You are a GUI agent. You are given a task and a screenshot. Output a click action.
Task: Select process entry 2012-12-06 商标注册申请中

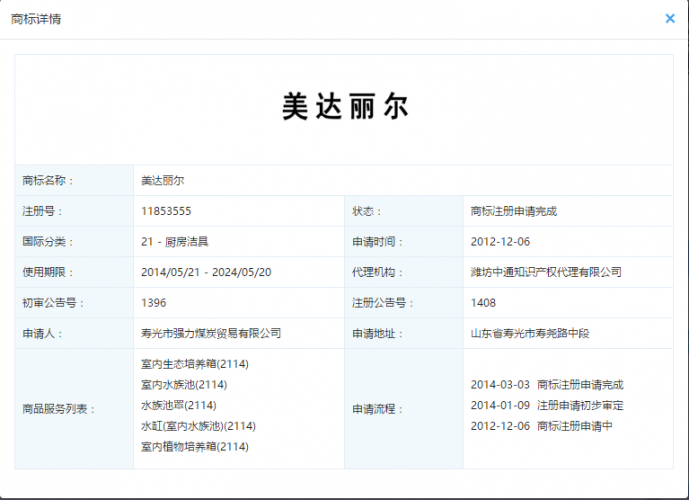(541, 426)
